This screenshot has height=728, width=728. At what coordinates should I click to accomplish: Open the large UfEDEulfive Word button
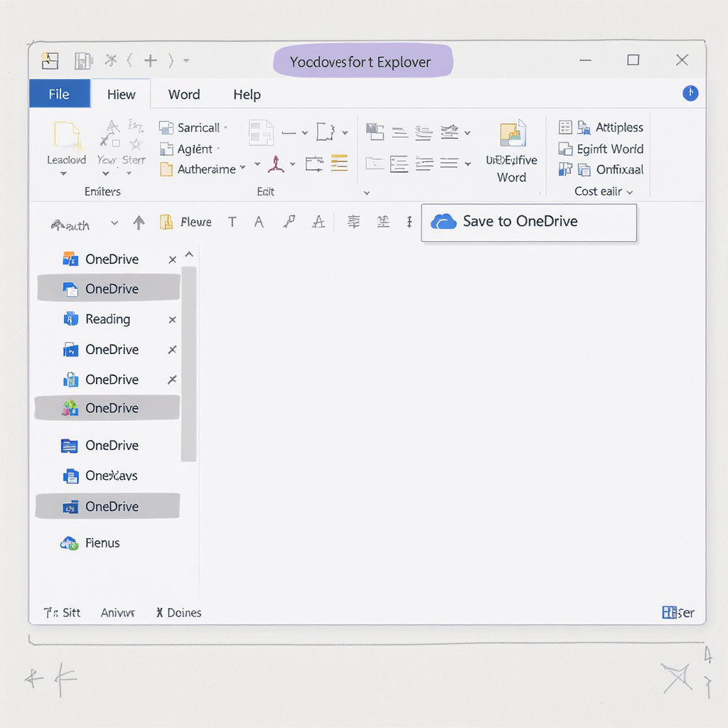click(x=512, y=151)
